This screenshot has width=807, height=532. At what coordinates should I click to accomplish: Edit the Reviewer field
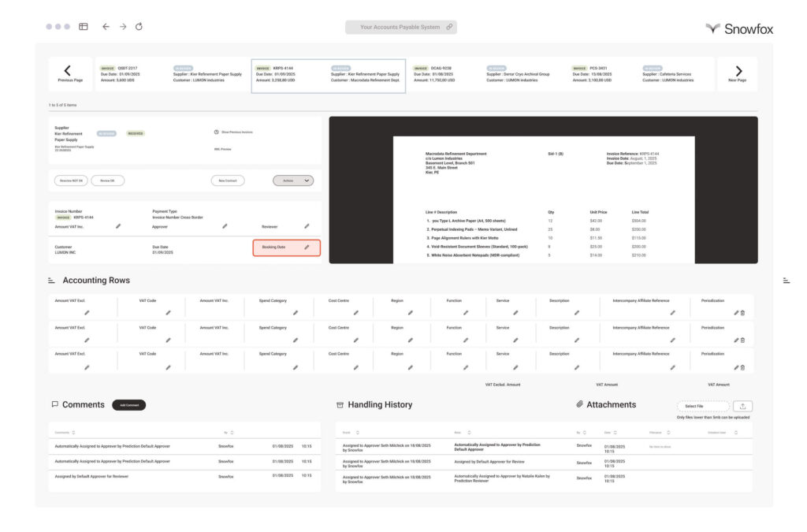pyautogui.click(x=307, y=226)
